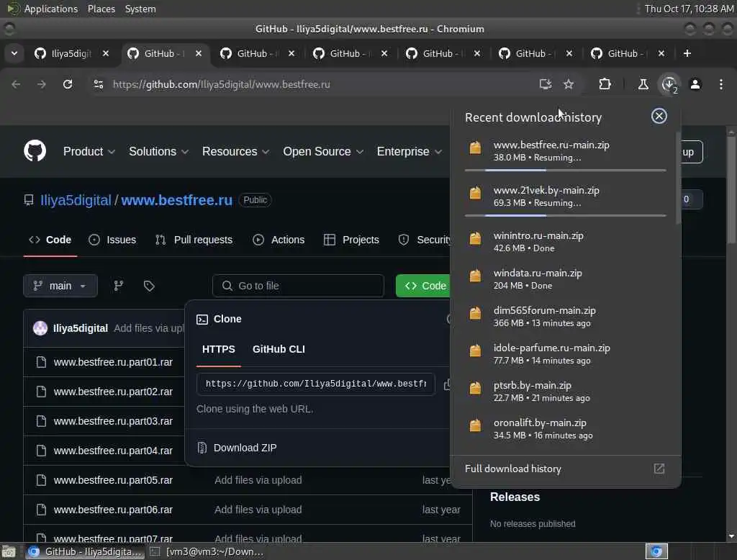Viewport: 737px width, 560px height.
Task: Expand the Open Source menu
Action: 323,151
